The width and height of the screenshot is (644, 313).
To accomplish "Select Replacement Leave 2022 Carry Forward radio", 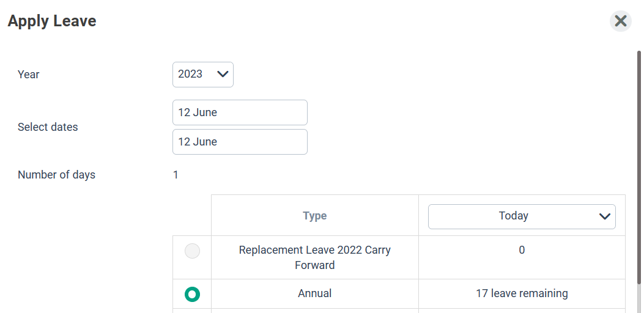I will (x=193, y=251).
